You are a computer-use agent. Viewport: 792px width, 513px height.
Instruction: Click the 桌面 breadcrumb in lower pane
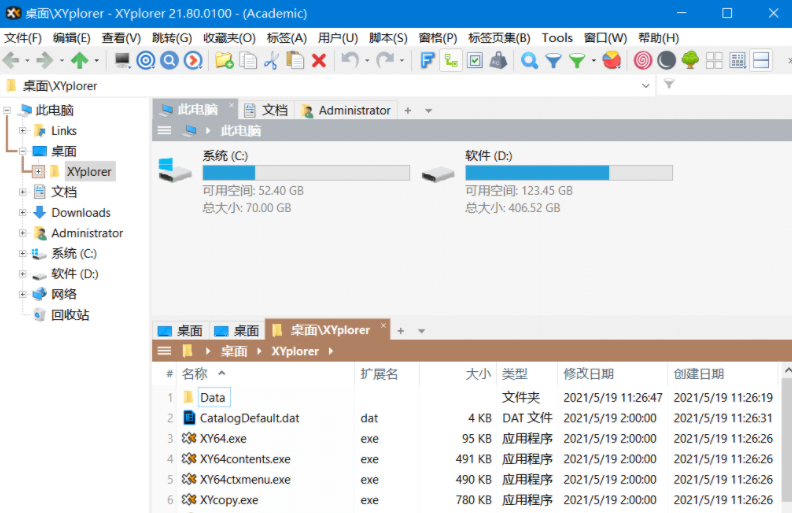[x=234, y=351]
